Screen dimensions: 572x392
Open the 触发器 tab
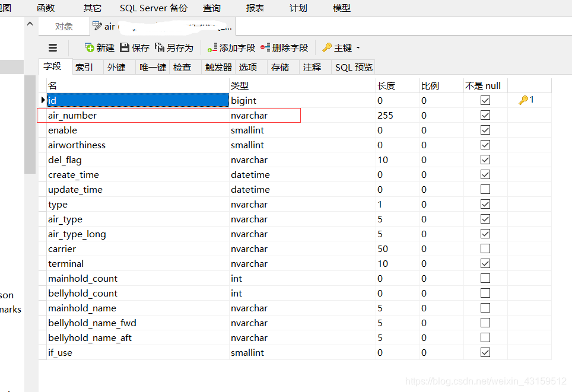[x=218, y=68]
